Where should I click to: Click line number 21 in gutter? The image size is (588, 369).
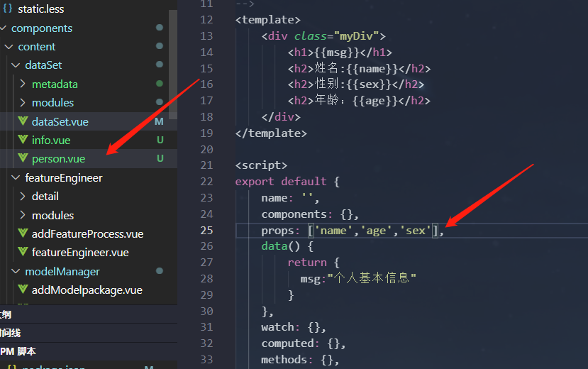206,165
